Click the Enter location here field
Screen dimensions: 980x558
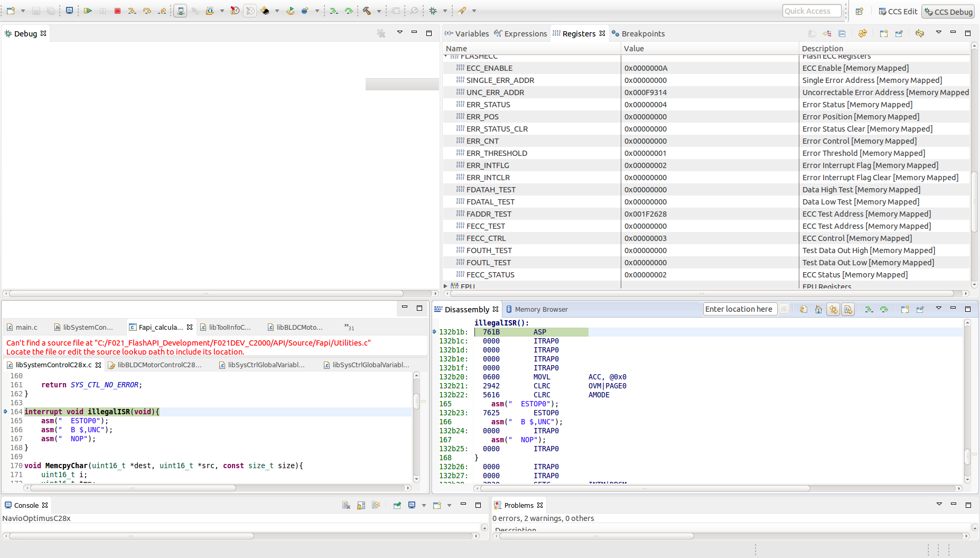(740, 309)
